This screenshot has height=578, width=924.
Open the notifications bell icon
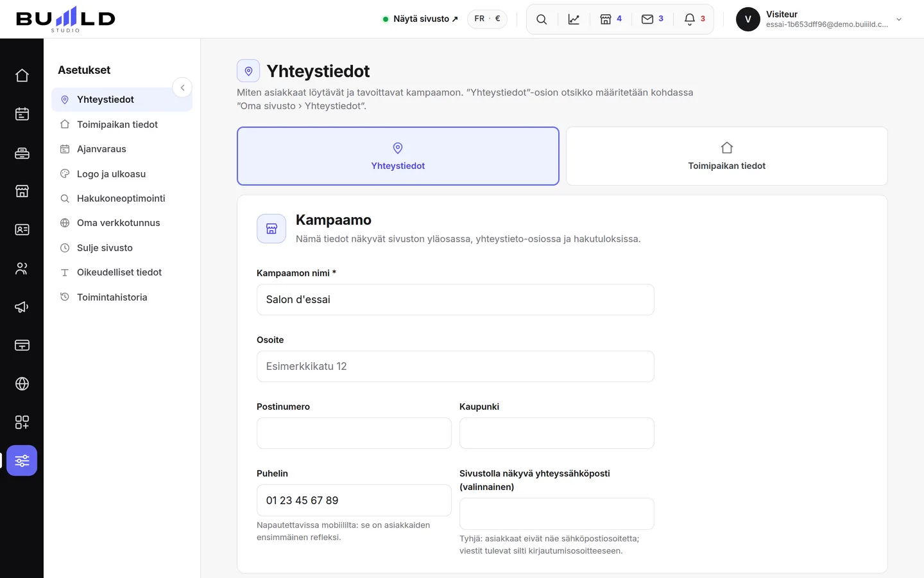coord(695,19)
